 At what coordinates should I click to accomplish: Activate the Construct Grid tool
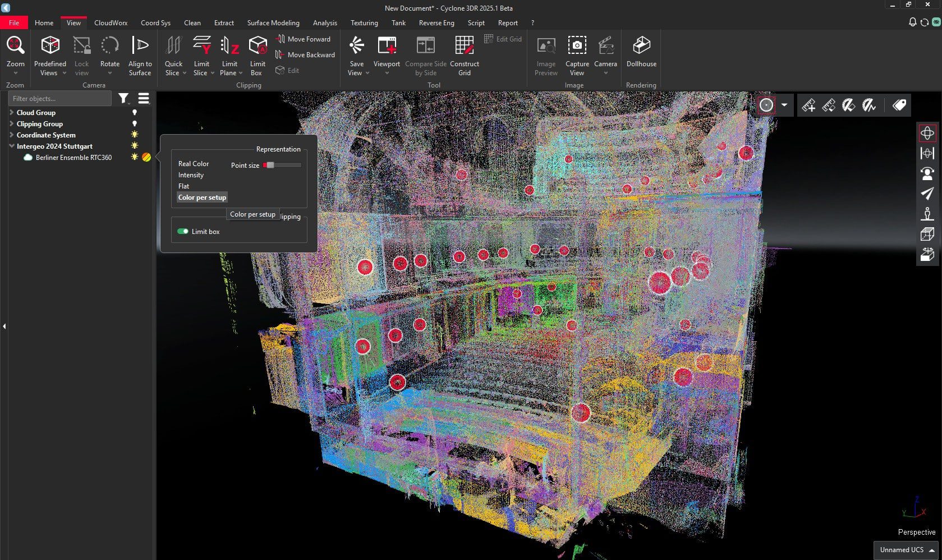(465, 53)
